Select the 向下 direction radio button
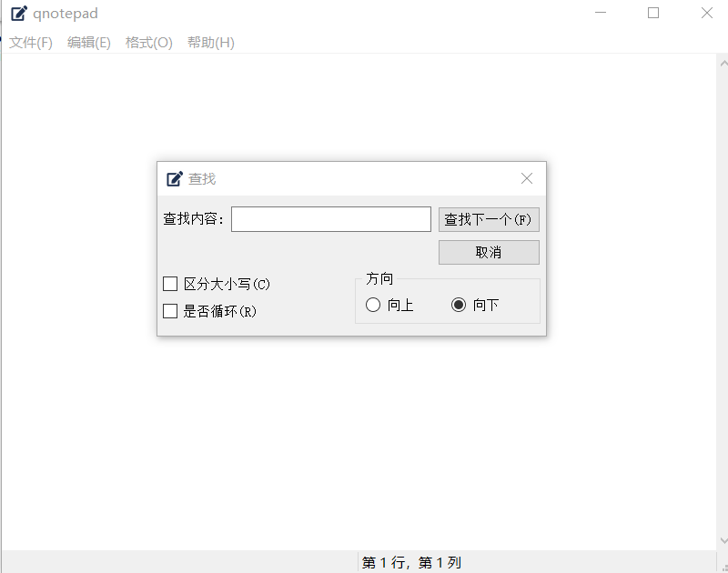Viewport: 728px width, 573px height. click(459, 306)
